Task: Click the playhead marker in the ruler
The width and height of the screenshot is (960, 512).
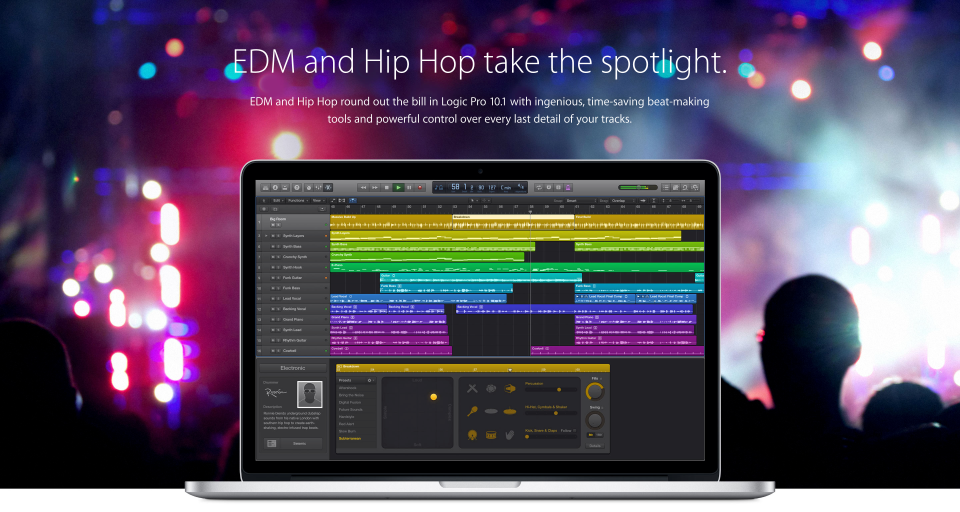Action: [530, 212]
